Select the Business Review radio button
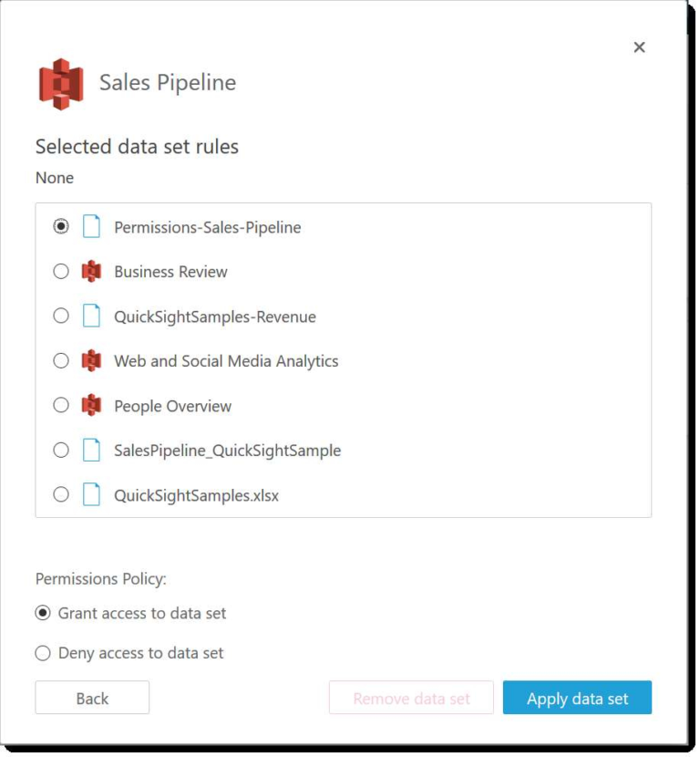 click(x=61, y=271)
